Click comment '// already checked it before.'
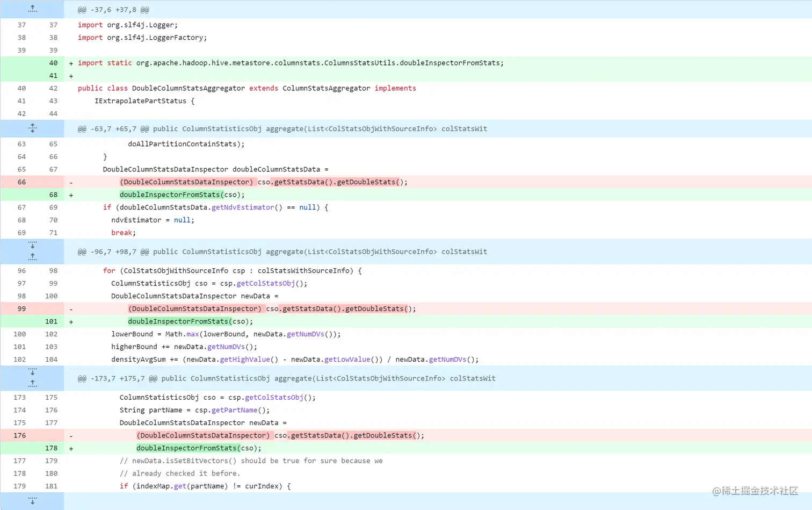Image resolution: width=812 pixels, height=510 pixels. click(x=180, y=473)
